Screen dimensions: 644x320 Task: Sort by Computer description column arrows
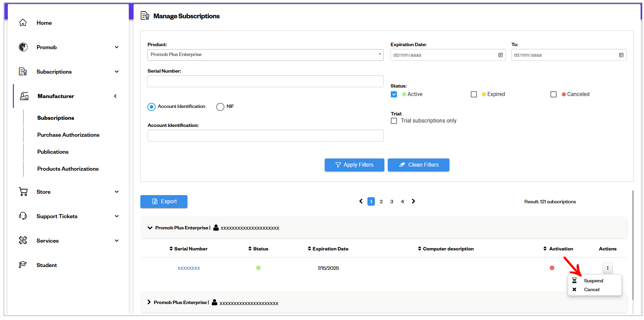pyautogui.click(x=420, y=249)
